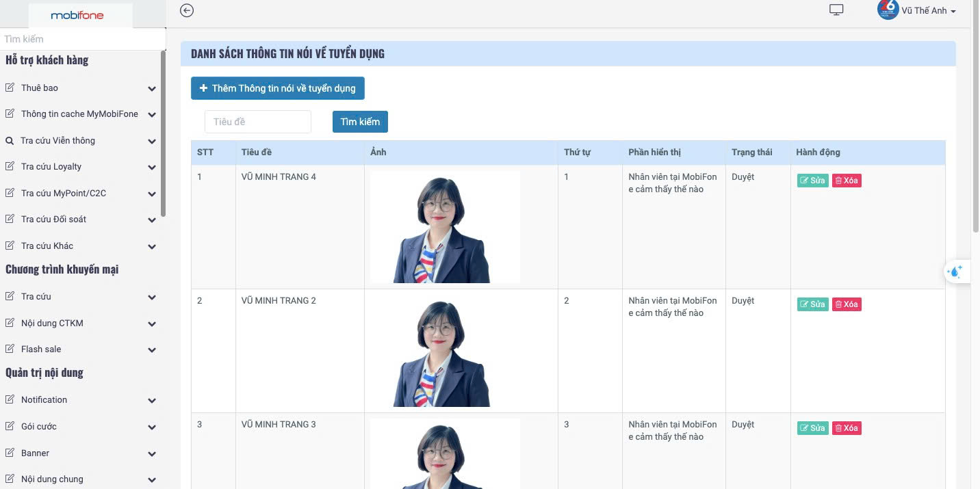980x489 pixels.
Task: Expand the Tra cứu Viễn thông chevron
Action: click(152, 142)
